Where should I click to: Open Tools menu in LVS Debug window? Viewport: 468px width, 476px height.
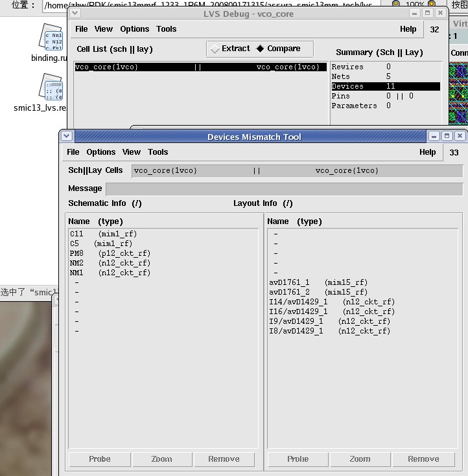pos(166,29)
